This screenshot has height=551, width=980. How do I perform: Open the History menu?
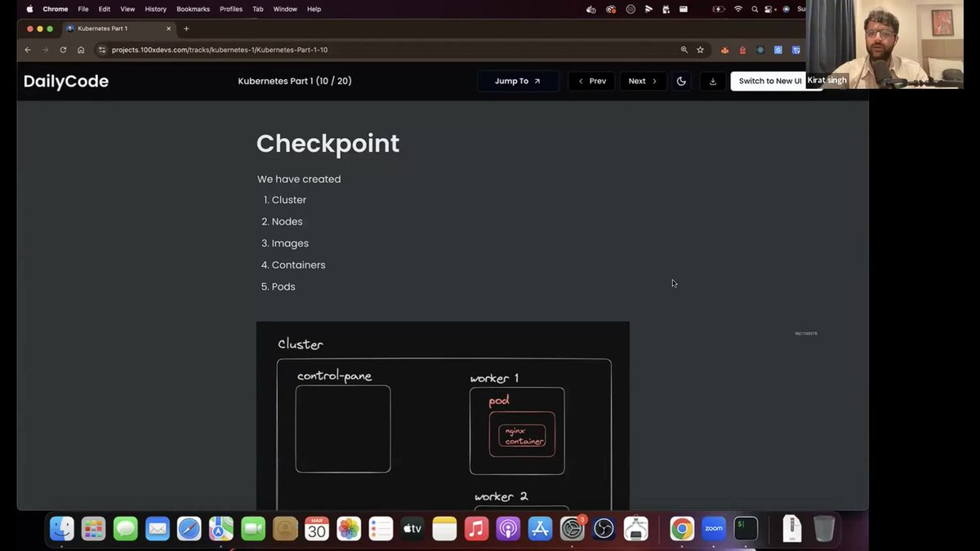[x=155, y=9]
